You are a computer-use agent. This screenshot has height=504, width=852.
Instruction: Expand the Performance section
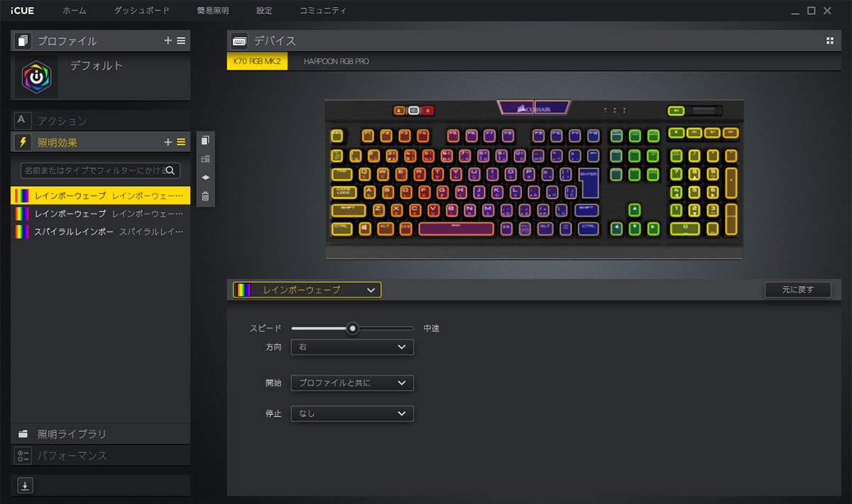pos(100,455)
